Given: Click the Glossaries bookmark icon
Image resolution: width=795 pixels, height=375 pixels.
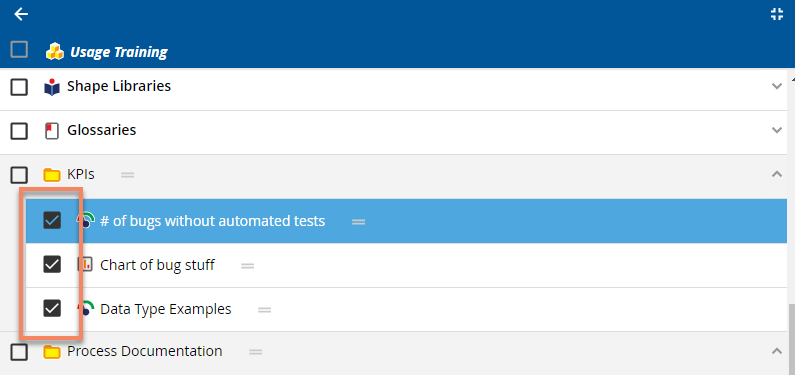Looking at the screenshot, I should 52,131.
